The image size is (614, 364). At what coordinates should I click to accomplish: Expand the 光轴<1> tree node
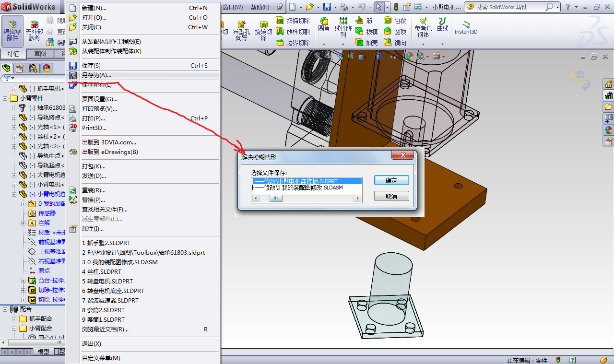pyautogui.click(x=14, y=127)
